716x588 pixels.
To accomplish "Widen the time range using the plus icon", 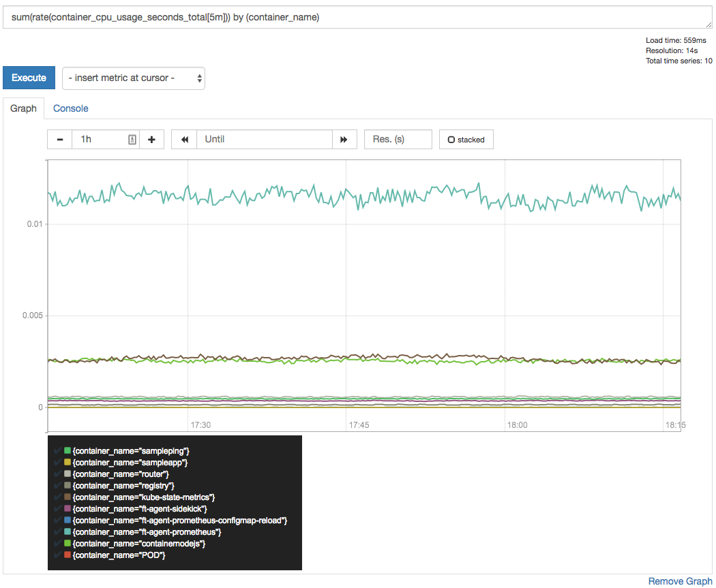I will (151, 139).
